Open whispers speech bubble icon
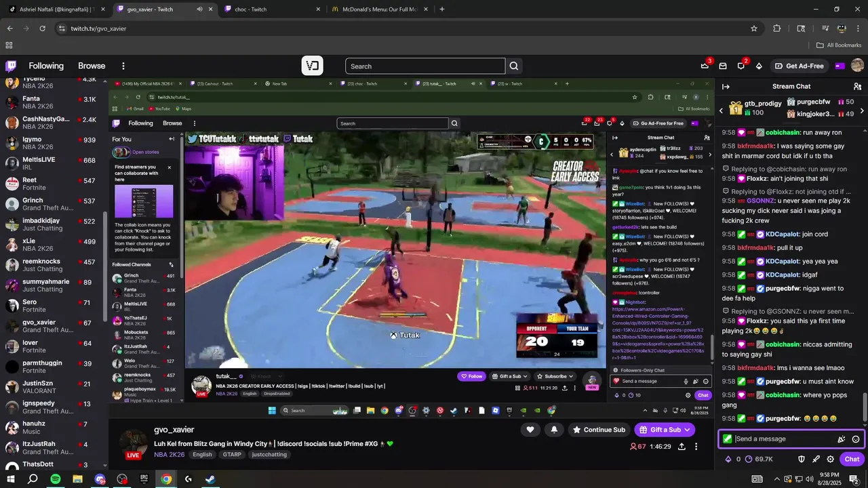This screenshot has height=488, width=868. tap(741, 66)
